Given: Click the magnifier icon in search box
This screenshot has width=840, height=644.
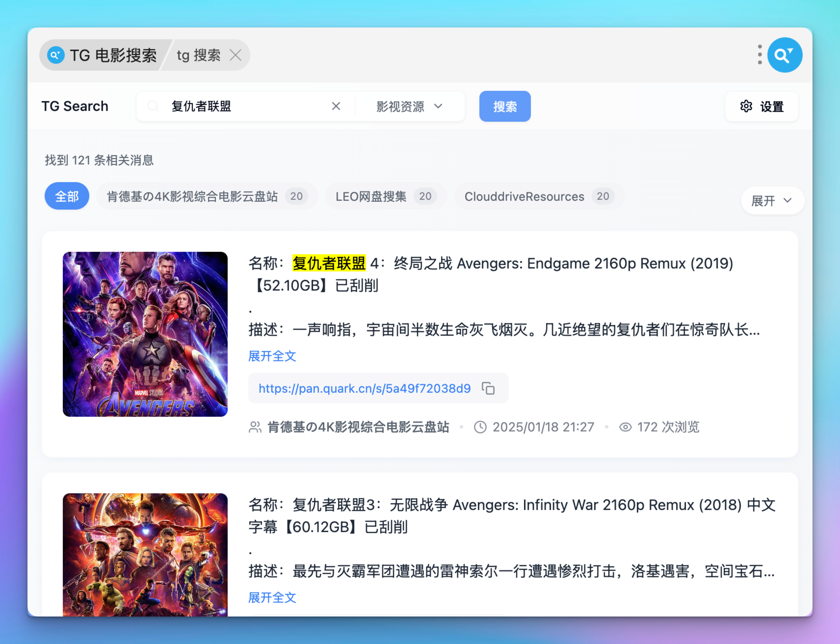Looking at the screenshot, I should click(x=153, y=106).
